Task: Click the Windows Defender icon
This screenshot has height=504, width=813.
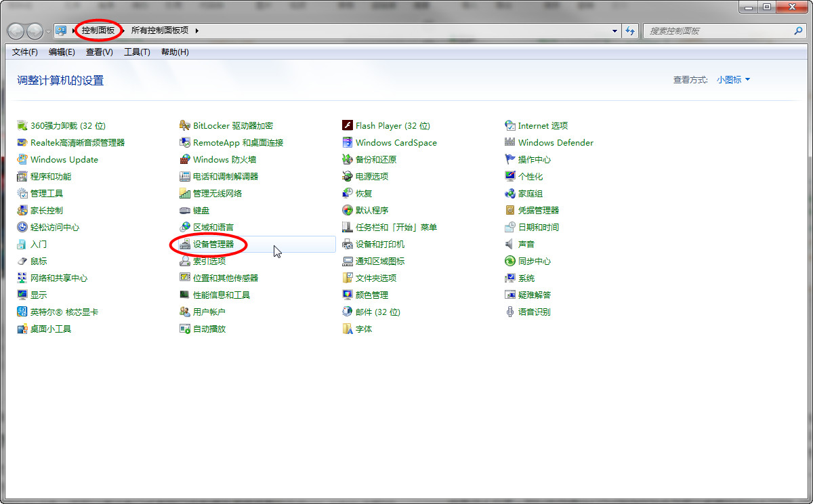Action: 510,142
